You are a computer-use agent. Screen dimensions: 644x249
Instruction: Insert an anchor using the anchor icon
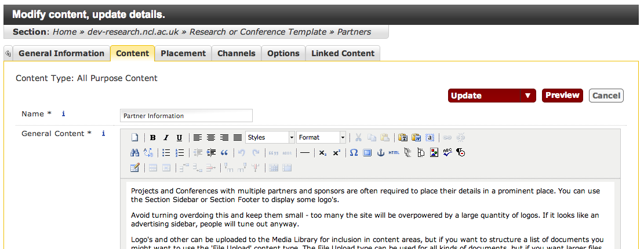(x=381, y=153)
